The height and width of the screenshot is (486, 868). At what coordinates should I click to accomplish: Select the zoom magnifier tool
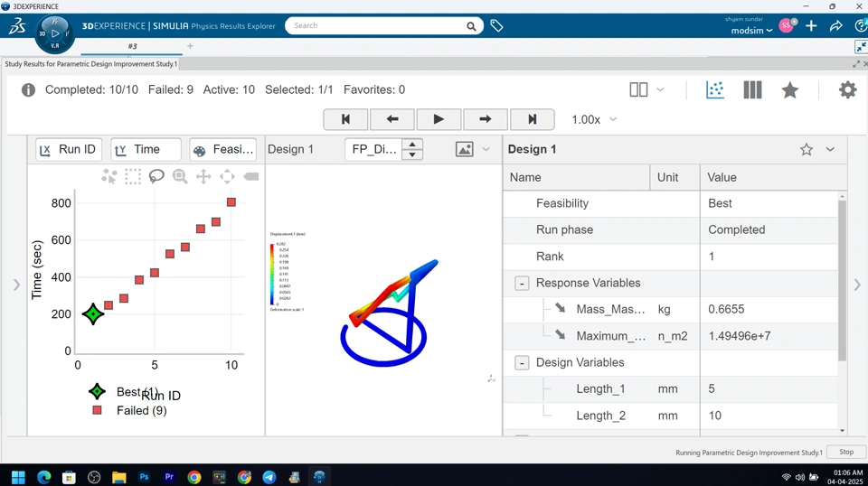180,176
